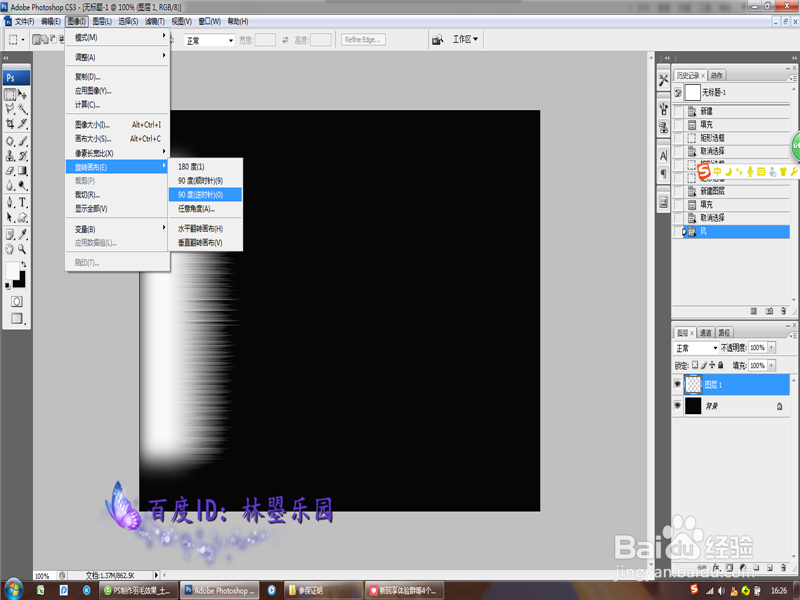Viewport: 800px width, 600px height.
Task: Toggle lock image pixels
Action: [x=704, y=365]
